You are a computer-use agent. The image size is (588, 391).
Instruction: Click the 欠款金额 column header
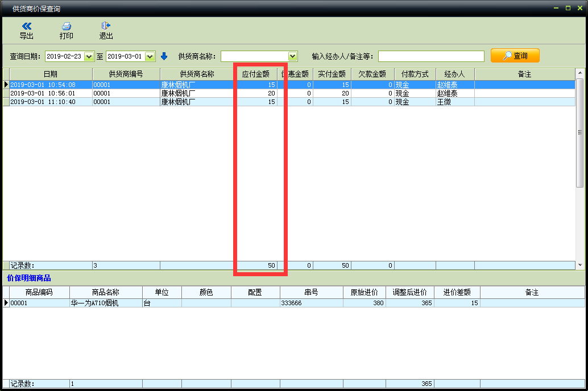tap(372, 74)
